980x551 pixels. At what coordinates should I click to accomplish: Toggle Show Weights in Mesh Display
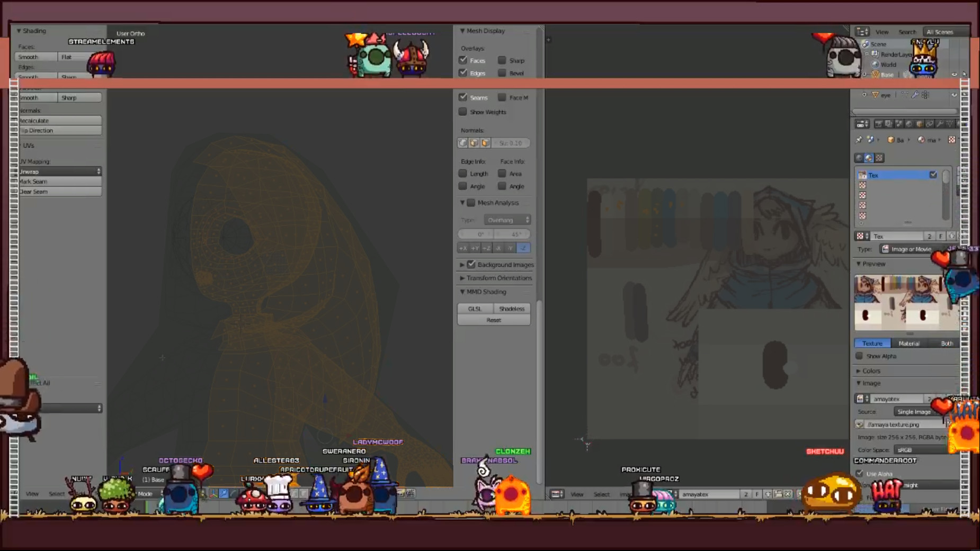click(x=463, y=112)
